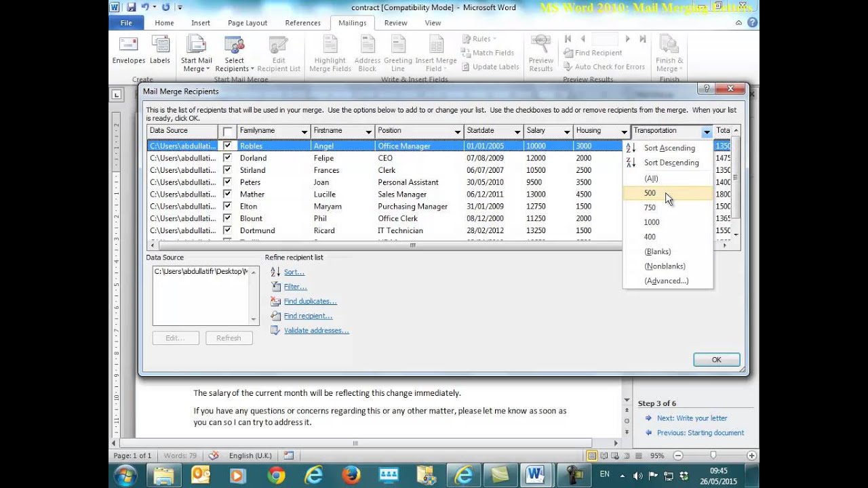This screenshot has height=488, width=868.
Task: Click the Word Help question mark icon
Action: point(752,22)
